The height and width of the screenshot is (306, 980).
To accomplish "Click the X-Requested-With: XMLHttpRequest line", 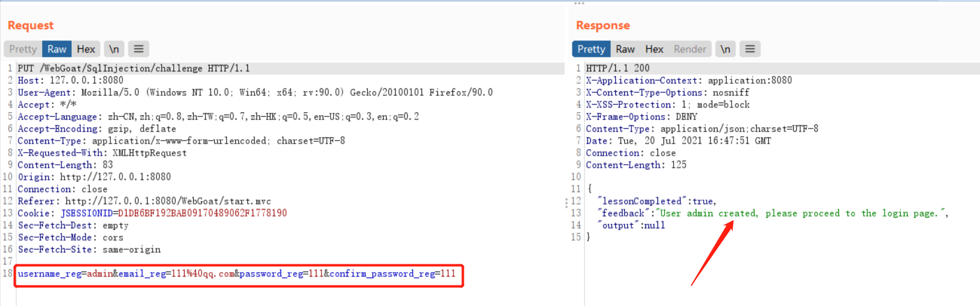I will [102, 153].
